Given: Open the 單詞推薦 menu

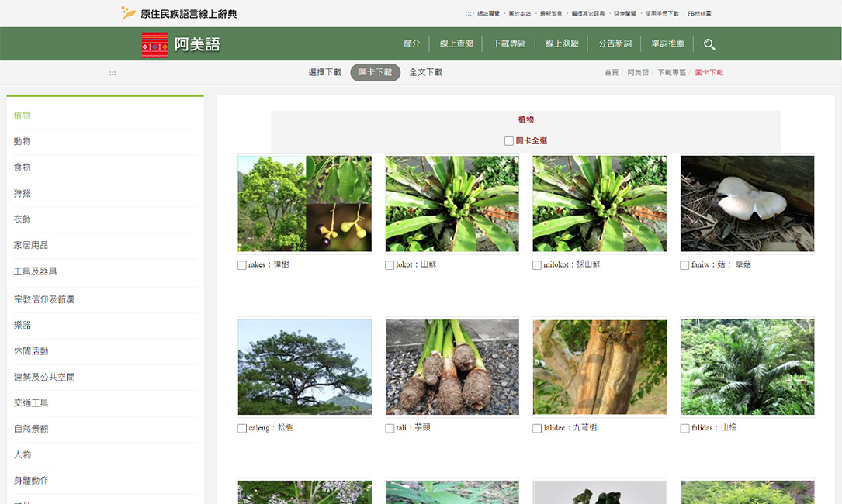Looking at the screenshot, I should tap(667, 43).
